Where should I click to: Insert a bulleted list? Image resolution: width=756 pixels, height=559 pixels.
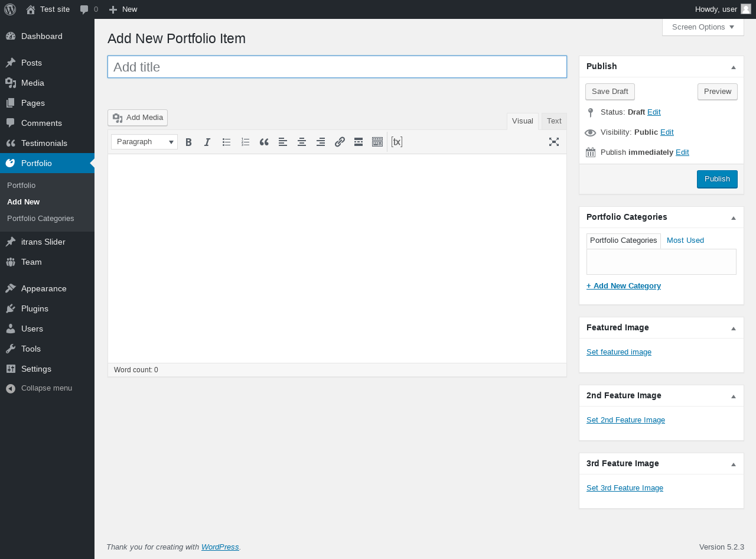coord(226,142)
